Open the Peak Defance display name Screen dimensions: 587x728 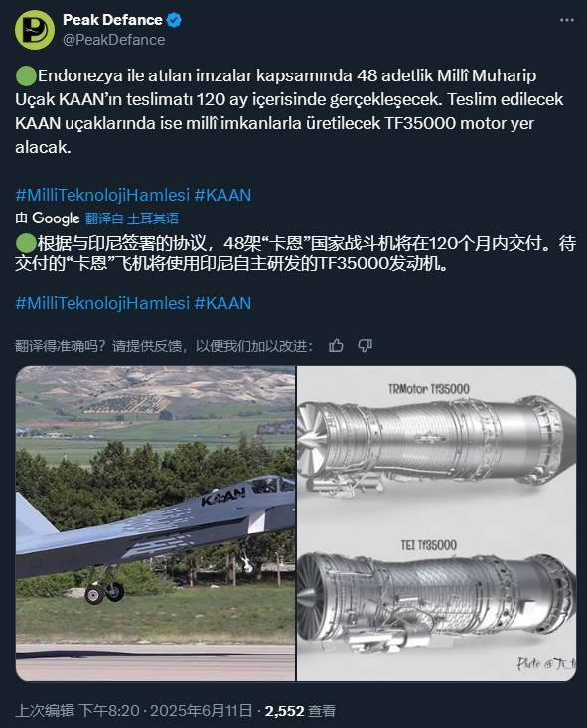pos(112,20)
